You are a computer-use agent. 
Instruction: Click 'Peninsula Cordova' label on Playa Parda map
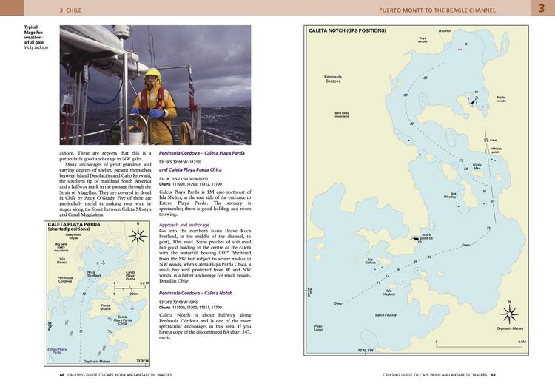click(65, 280)
